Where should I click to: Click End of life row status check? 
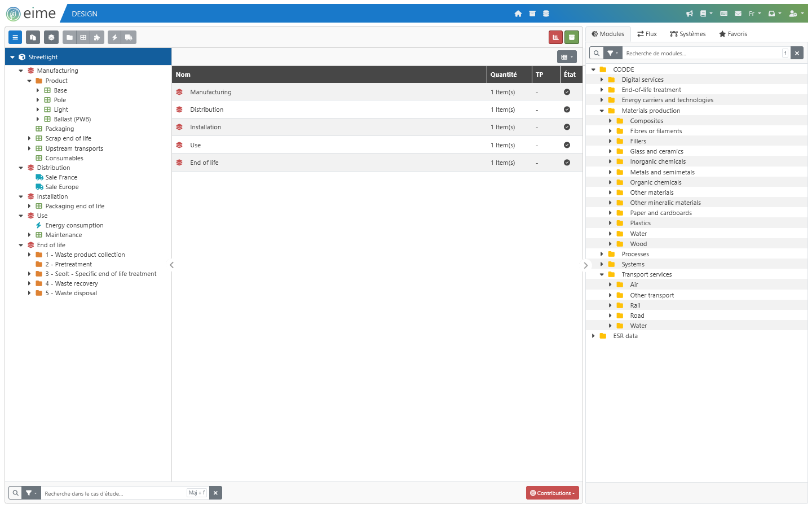tap(567, 163)
